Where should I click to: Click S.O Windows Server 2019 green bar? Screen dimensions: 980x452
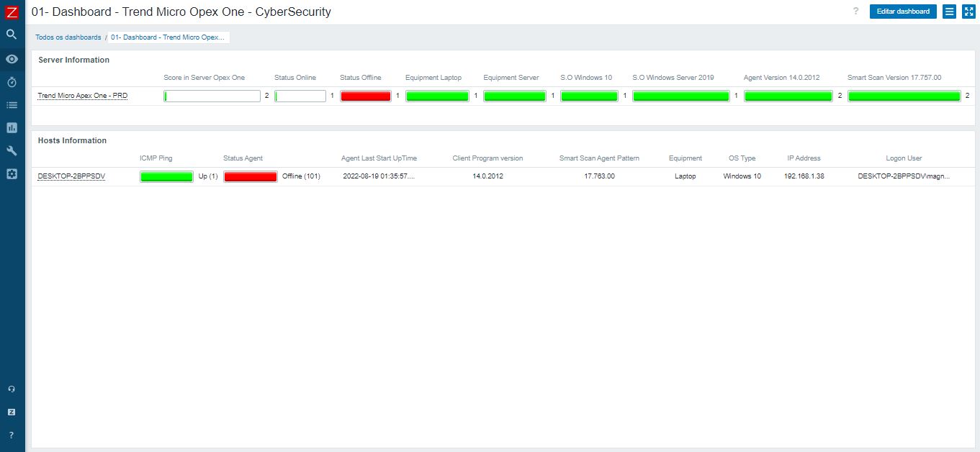pyautogui.click(x=681, y=96)
